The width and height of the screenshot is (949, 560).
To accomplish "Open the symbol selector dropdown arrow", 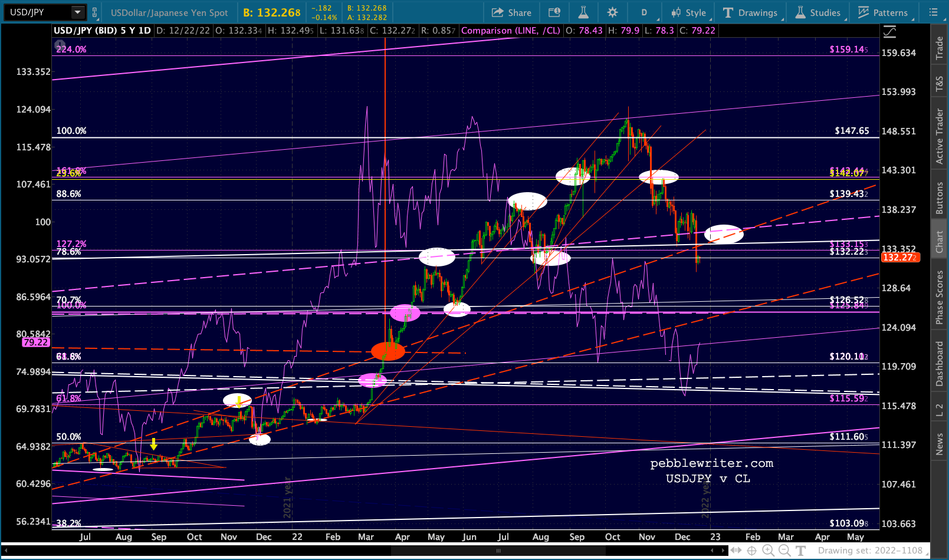I will pyautogui.click(x=77, y=12).
